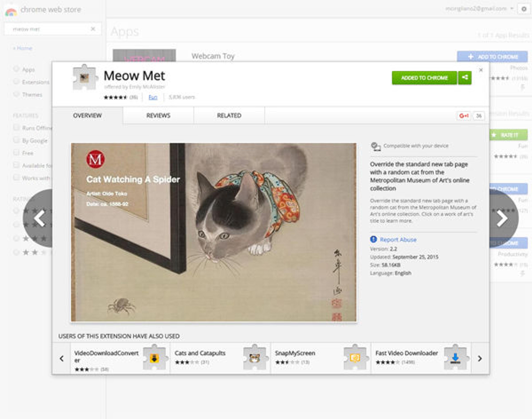
Task: Open the Fun category link
Action: (153, 97)
